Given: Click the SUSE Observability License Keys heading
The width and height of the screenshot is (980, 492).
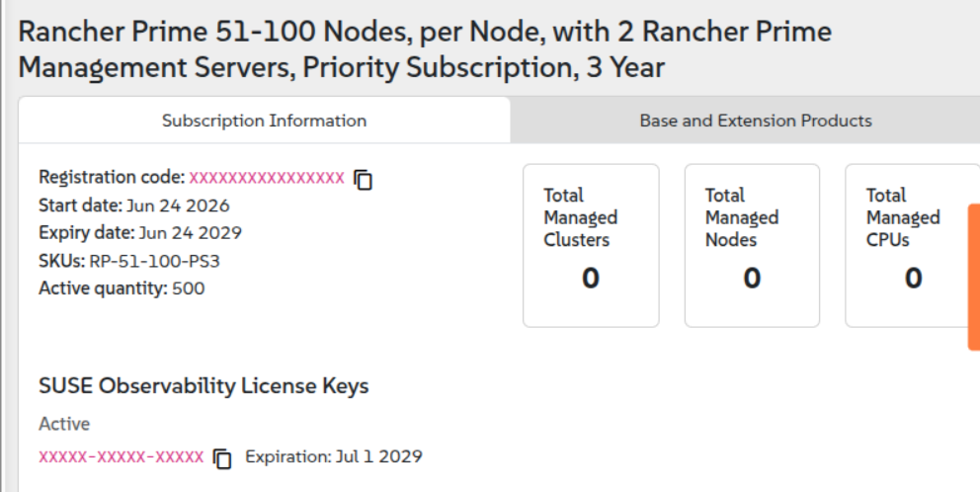Looking at the screenshot, I should [204, 385].
